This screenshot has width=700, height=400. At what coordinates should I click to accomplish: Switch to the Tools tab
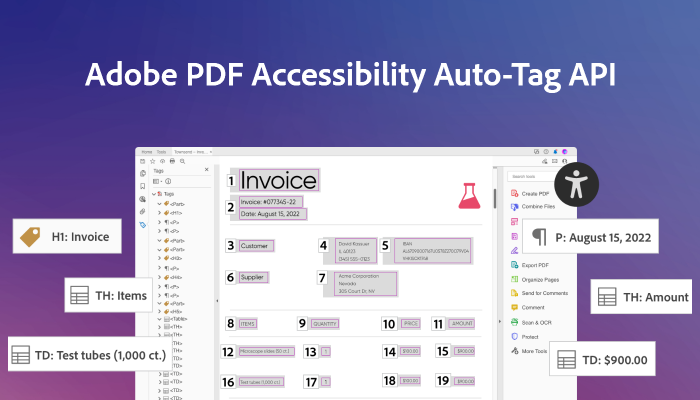[161, 152]
